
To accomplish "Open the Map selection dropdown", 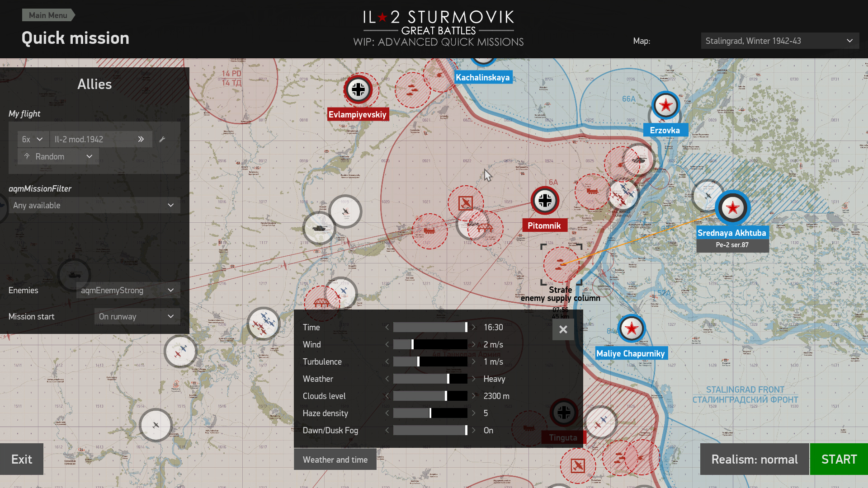I will tap(779, 41).
